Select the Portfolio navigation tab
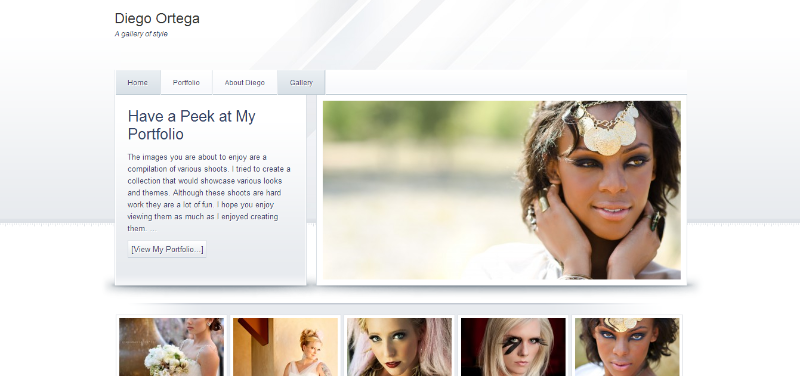The image size is (800, 376). [x=186, y=83]
